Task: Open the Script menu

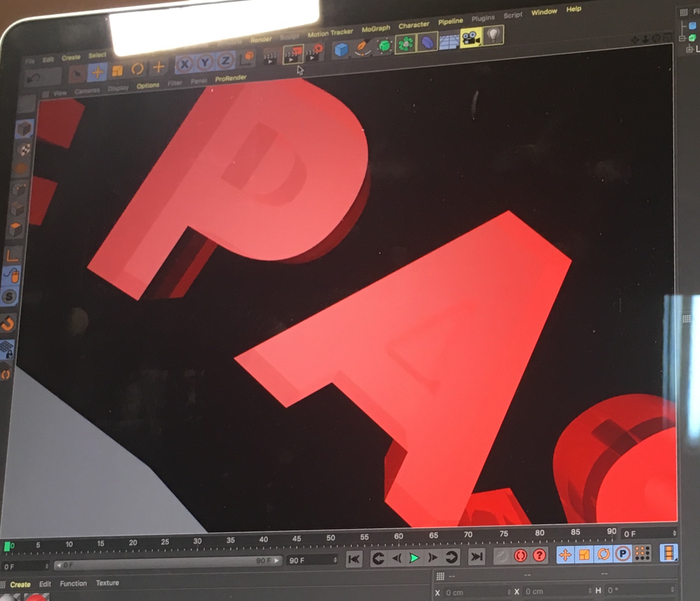Action: pyautogui.click(x=513, y=15)
